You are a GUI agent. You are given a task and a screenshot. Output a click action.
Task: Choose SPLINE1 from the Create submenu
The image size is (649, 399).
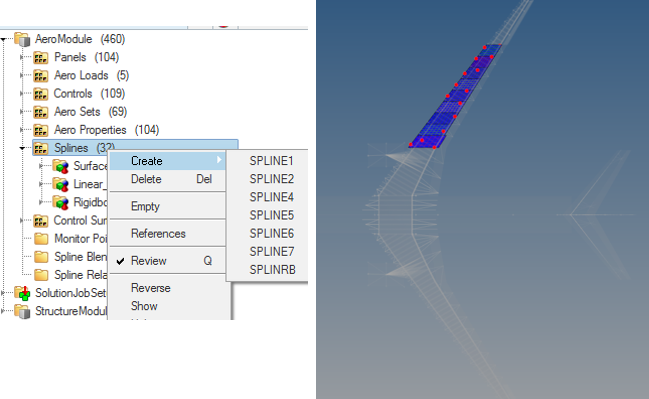[x=272, y=161]
